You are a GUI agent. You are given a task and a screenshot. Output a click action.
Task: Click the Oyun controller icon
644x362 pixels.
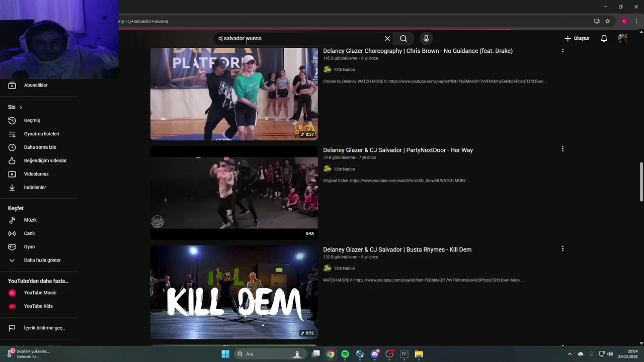[12, 247]
